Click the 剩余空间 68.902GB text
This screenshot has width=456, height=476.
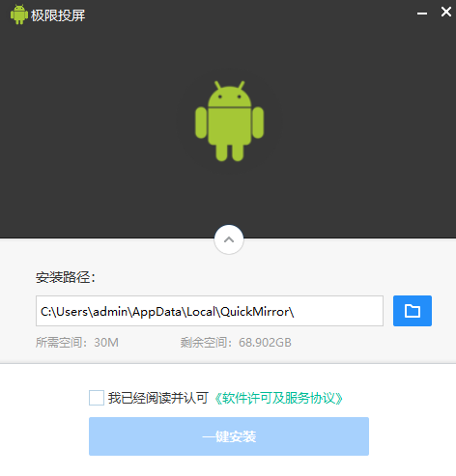pyautogui.click(x=236, y=343)
